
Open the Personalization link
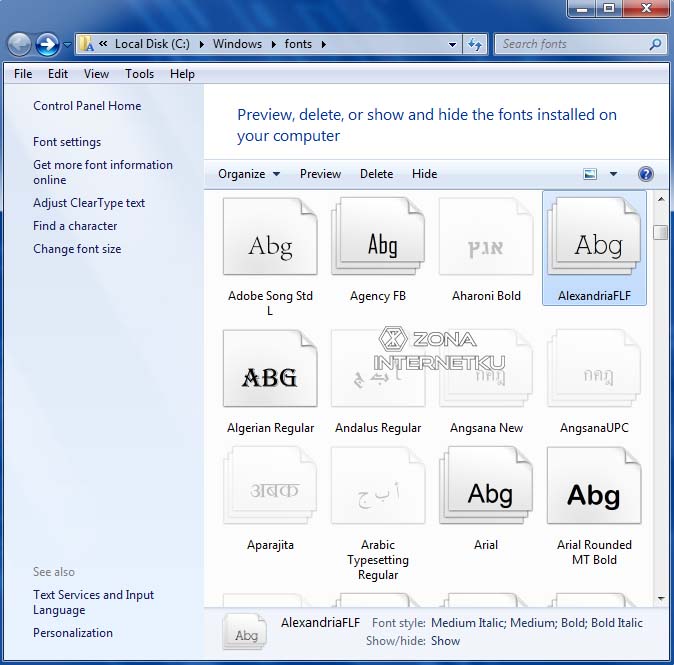coord(73,633)
